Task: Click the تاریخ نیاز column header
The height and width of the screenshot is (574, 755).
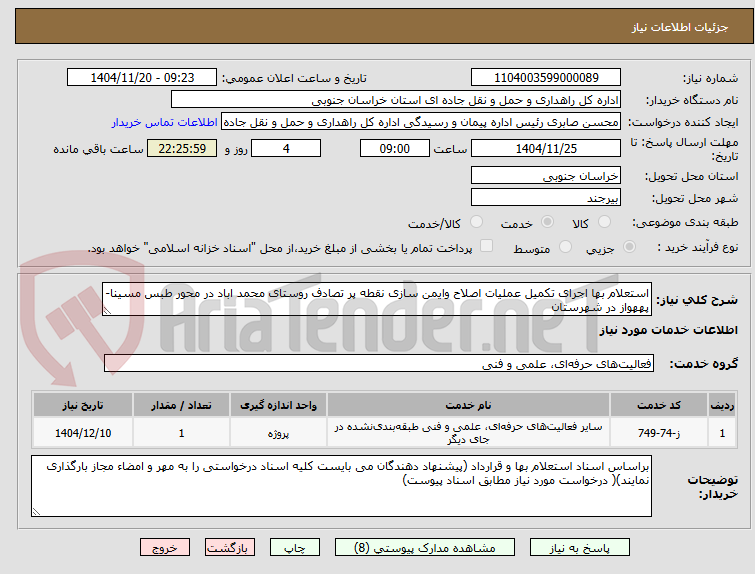Action: [83, 405]
